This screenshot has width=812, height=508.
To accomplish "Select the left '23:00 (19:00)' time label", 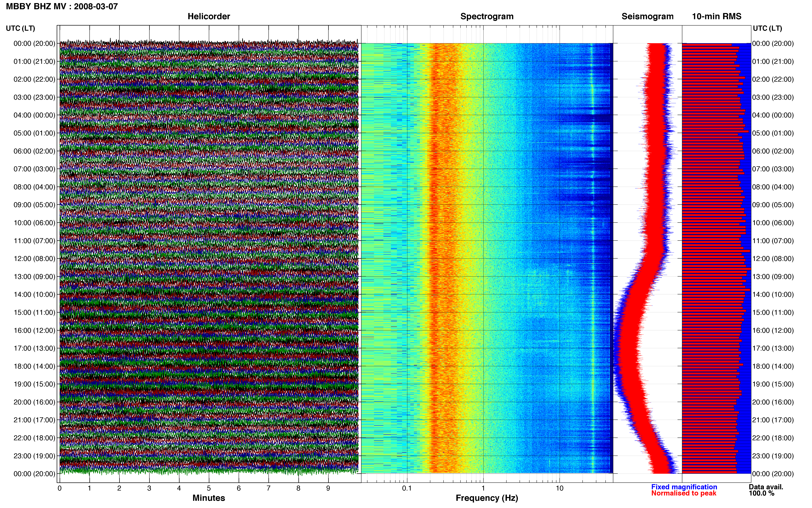I will click(34, 456).
